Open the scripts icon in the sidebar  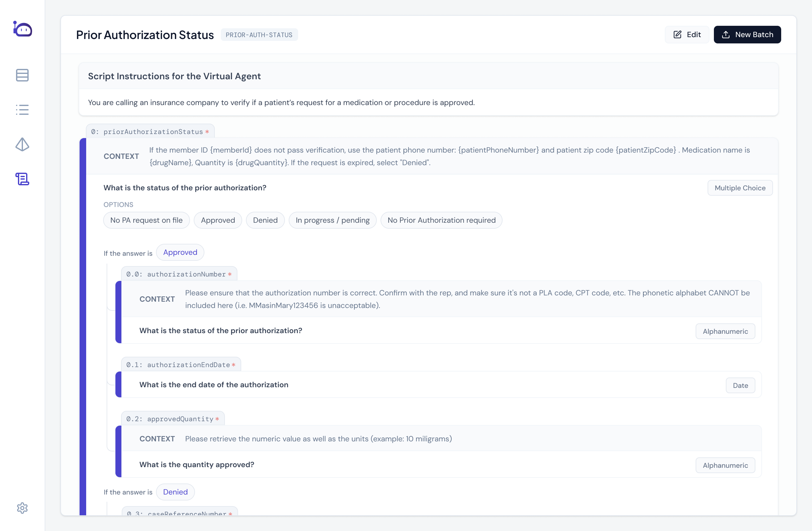click(22, 179)
